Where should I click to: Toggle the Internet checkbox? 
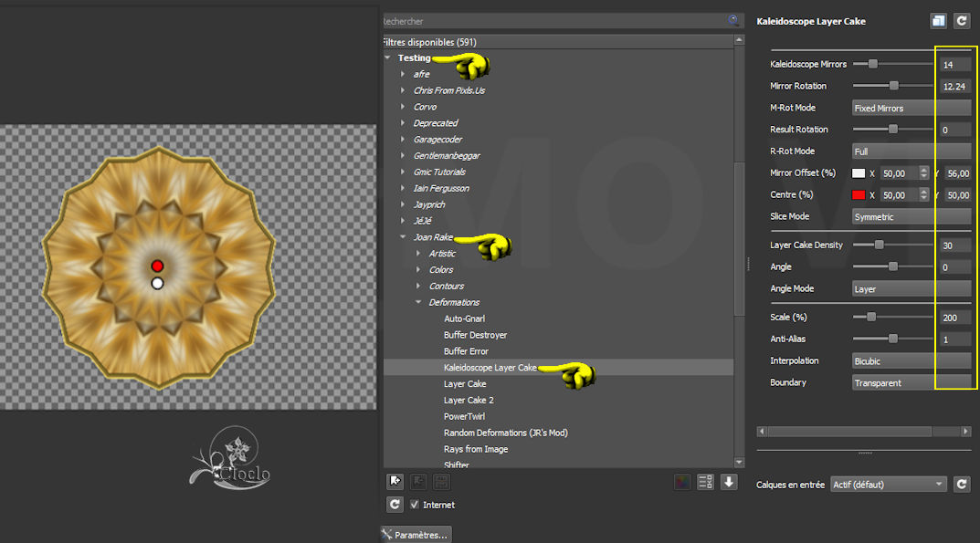[415, 505]
